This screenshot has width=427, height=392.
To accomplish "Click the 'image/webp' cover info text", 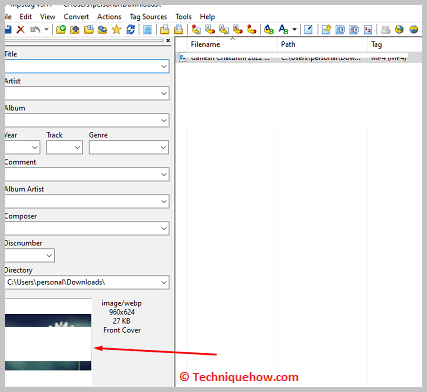I will pyautogui.click(x=122, y=303).
